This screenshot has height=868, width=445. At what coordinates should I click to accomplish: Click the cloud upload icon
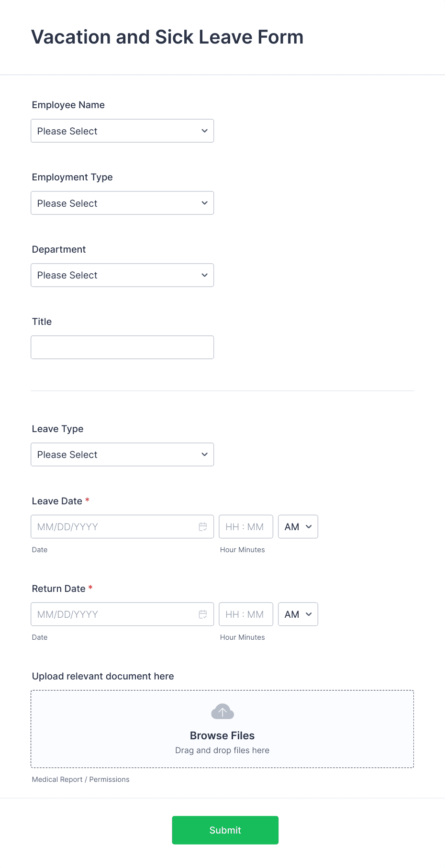click(222, 711)
